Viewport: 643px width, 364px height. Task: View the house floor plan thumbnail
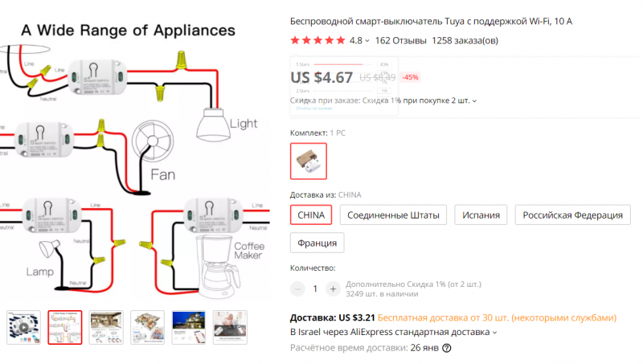[148, 328]
